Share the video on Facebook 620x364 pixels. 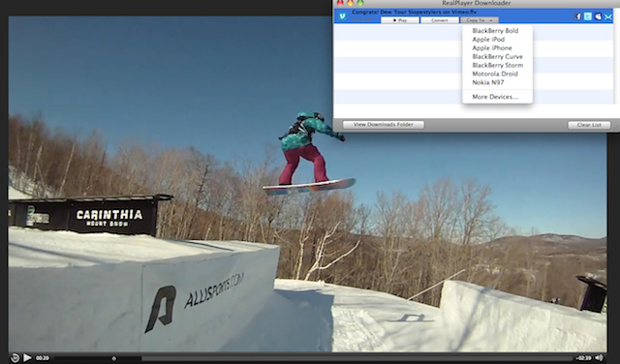[x=578, y=16]
